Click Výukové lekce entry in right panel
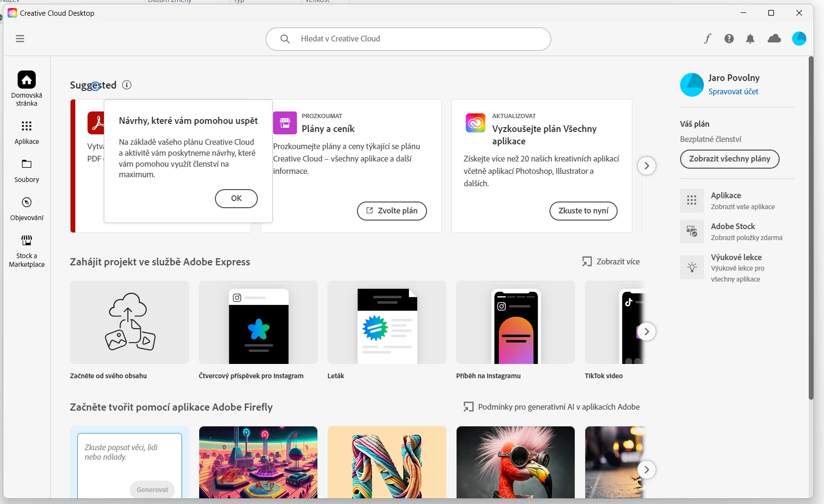The image size is (824, 504). pos(737,268)
